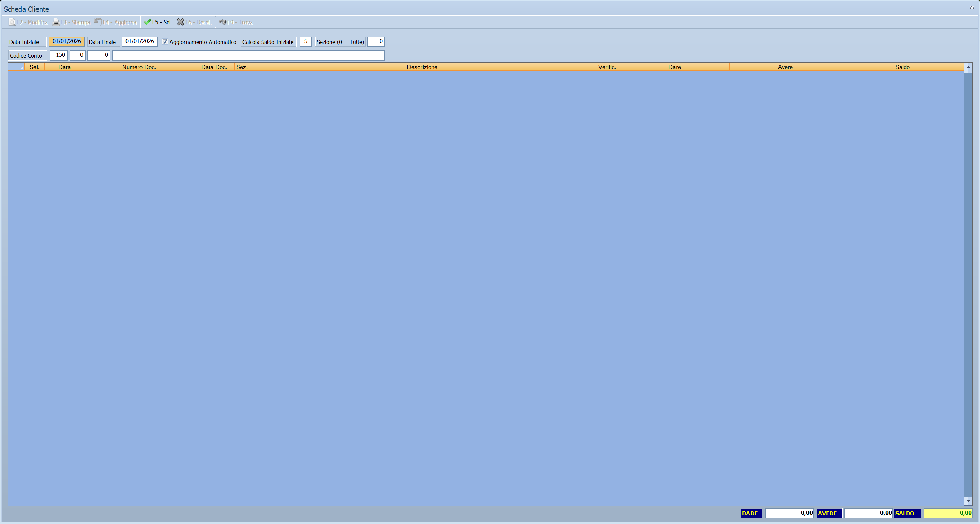
Task: Click the F3 Stampa printer icon
Action: click(x=56, y=22)
